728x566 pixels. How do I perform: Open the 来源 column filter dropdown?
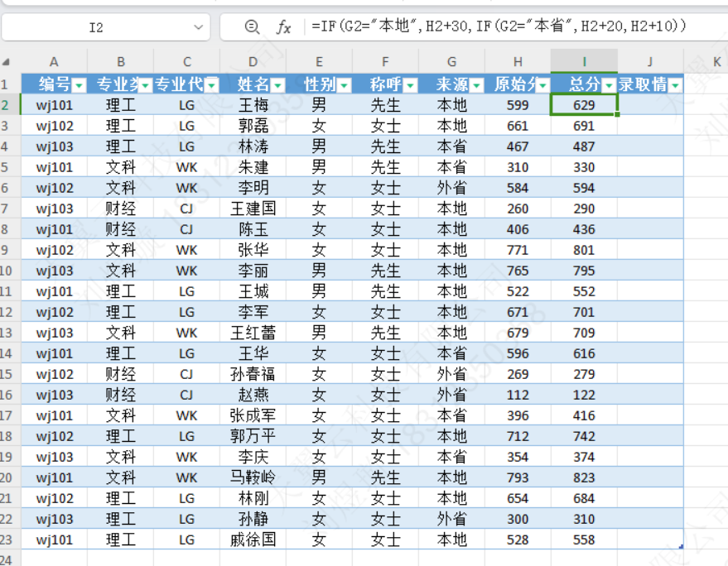tap(477, 85)
